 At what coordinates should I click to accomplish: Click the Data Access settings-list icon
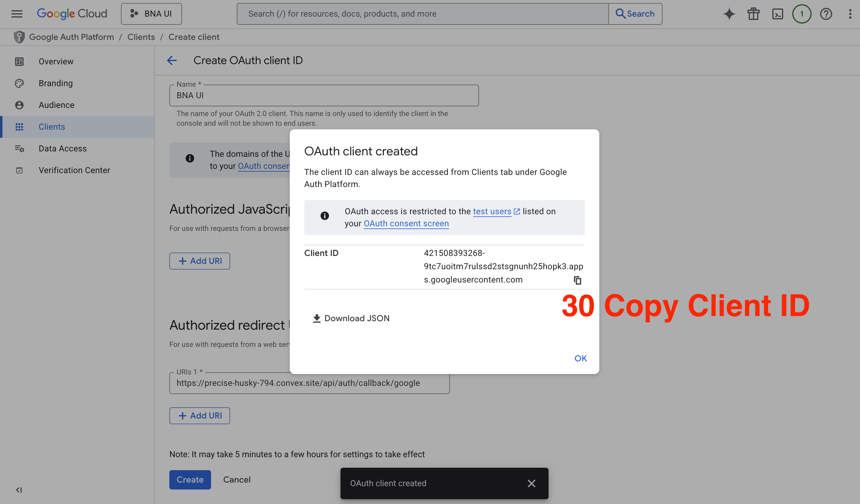click(x=19, y=148)
